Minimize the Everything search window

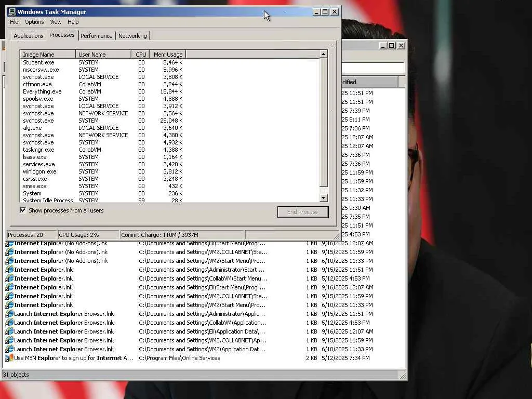tap(383, 46)
